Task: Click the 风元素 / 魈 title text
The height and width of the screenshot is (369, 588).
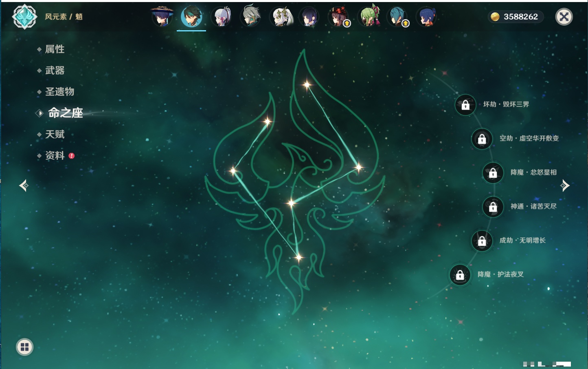Action: pos(64,17)
